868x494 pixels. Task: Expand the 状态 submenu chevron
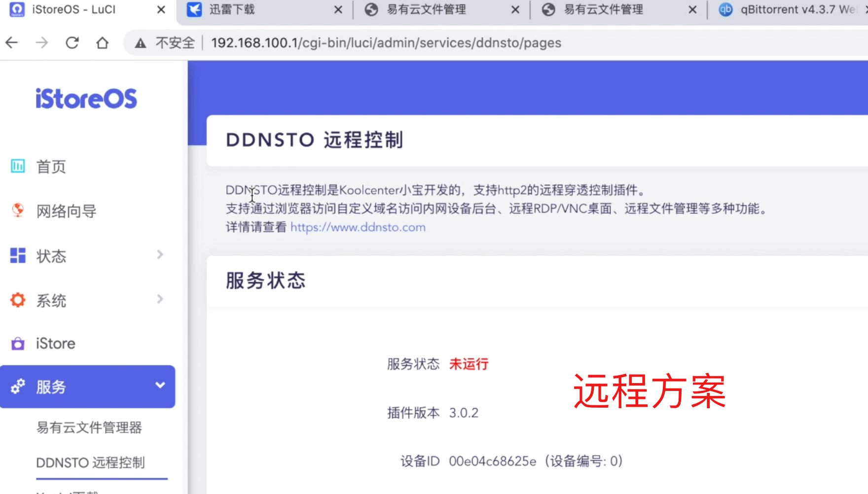160,254
